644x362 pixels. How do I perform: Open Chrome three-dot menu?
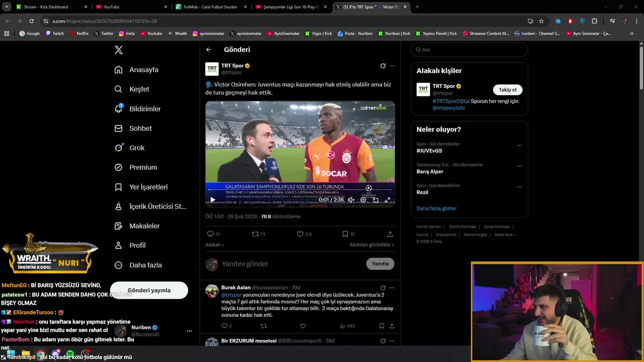click(637, 21)
